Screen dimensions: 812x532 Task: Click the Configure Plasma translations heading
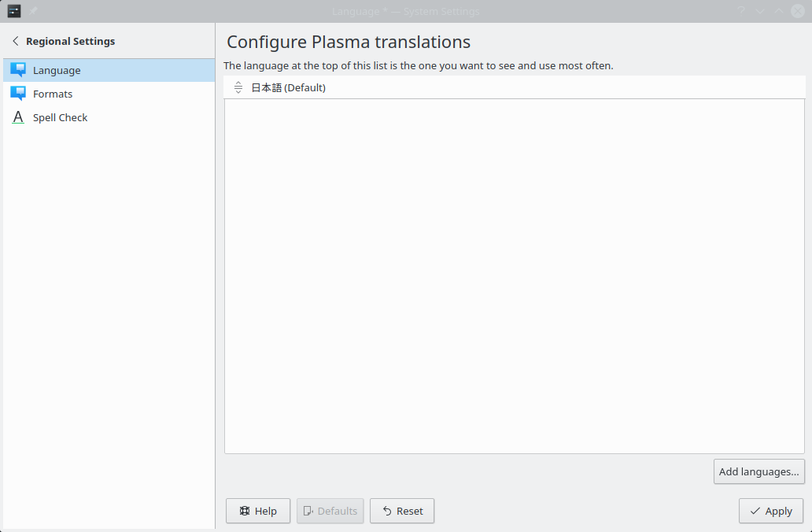[349, 42]
